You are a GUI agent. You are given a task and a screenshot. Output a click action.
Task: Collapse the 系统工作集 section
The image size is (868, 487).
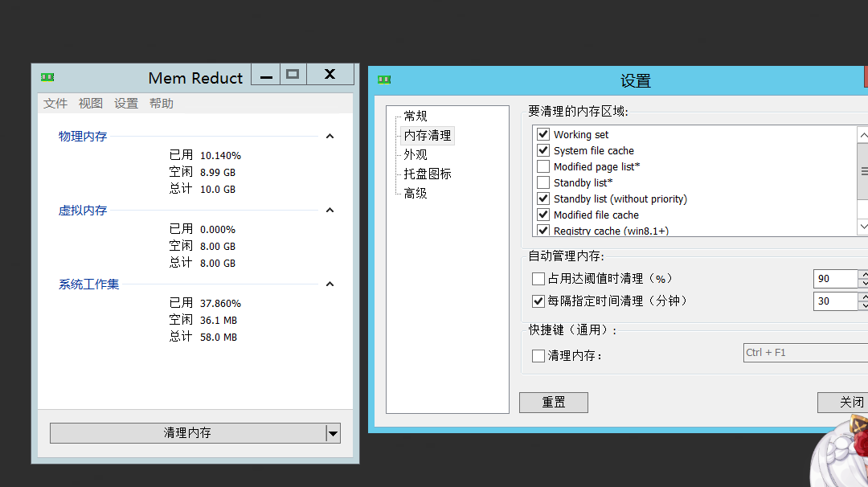330,284
